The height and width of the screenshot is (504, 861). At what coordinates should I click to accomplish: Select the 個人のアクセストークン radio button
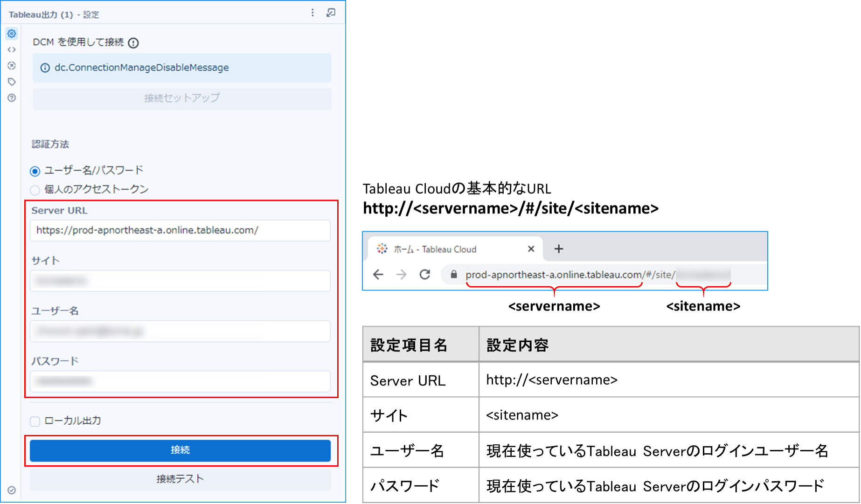[35, 190]
